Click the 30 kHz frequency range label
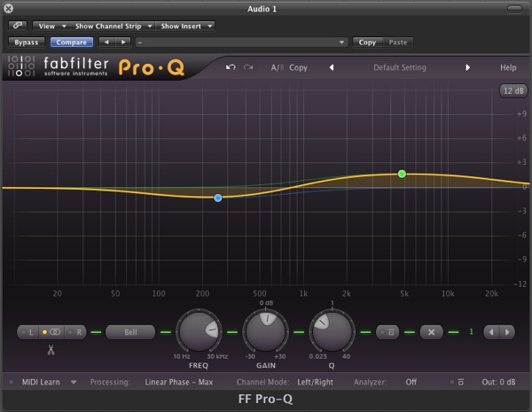532x412 pixels. click(x=217, y=356)
